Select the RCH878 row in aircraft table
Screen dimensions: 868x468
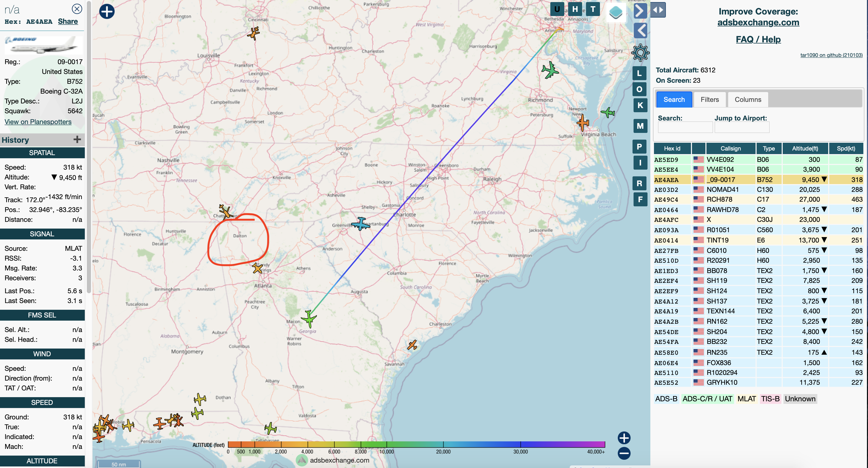point(758,200)
